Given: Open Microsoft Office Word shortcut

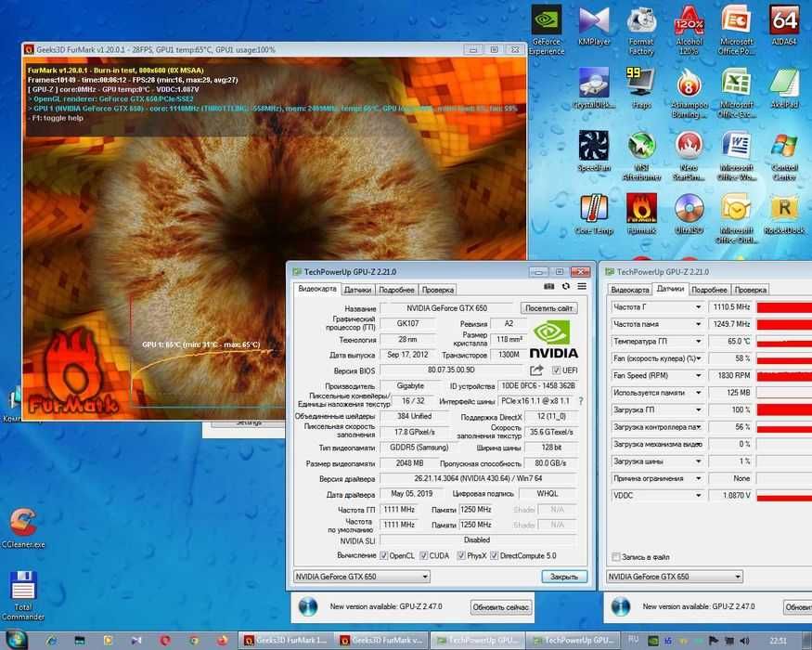Looking at the screenshot, I should [x=737, y=156].
